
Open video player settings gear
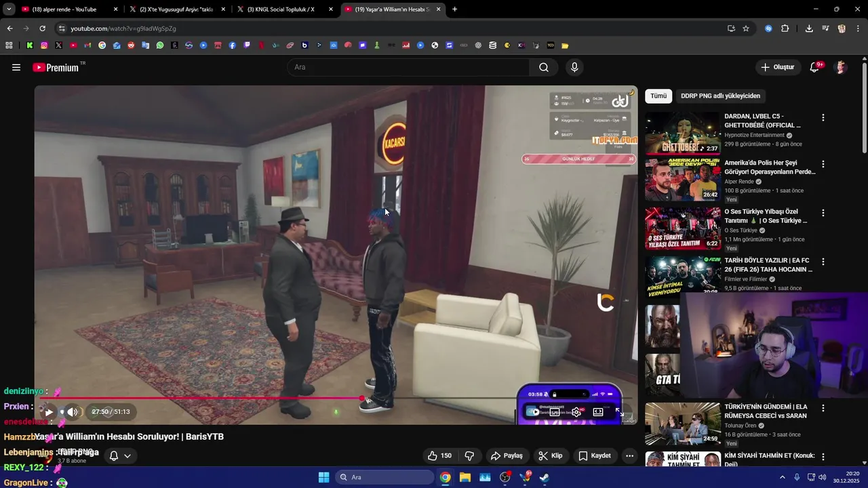(x=576, y=412)
